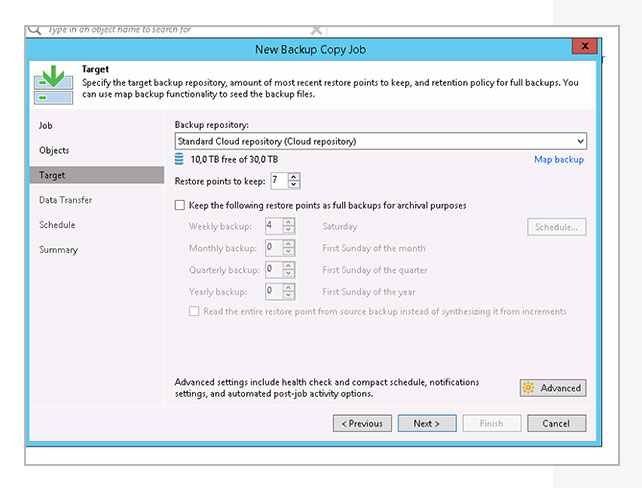This screenshot has height=488, width=642.
Task: Go back with the Previous button
Action: (x=362, y=423)
